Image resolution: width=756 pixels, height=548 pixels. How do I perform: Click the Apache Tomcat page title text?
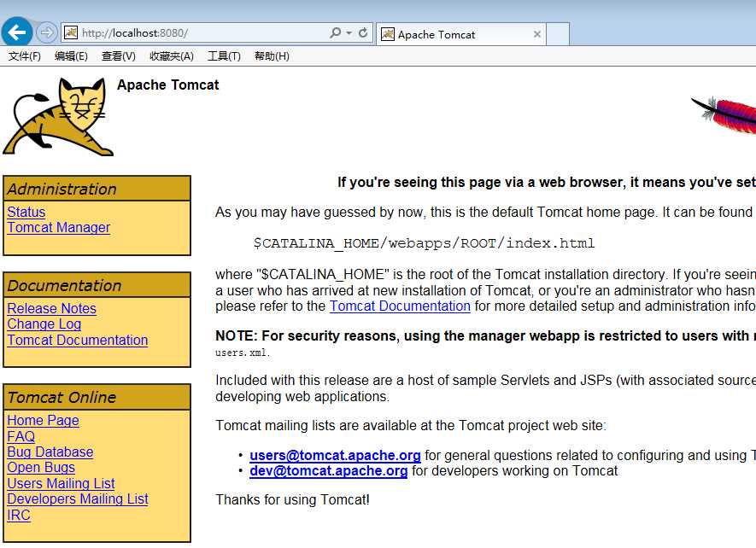pos(167,85)
